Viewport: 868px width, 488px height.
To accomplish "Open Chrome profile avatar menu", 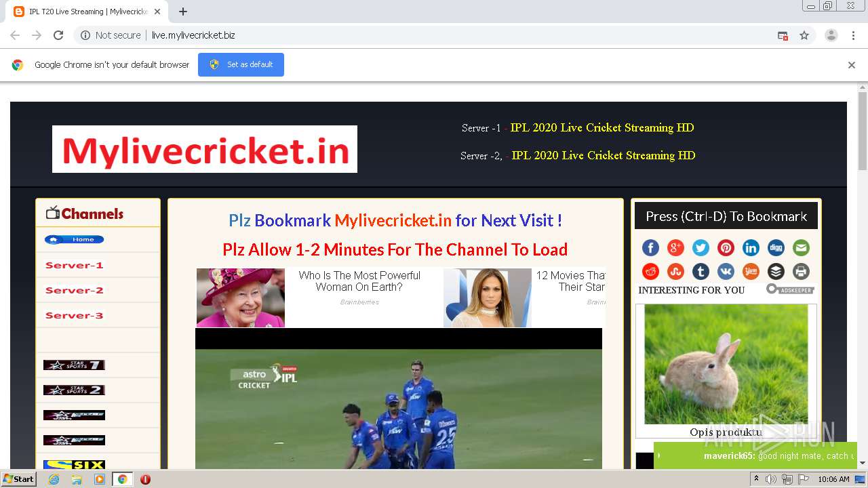I will coord(831,35).
